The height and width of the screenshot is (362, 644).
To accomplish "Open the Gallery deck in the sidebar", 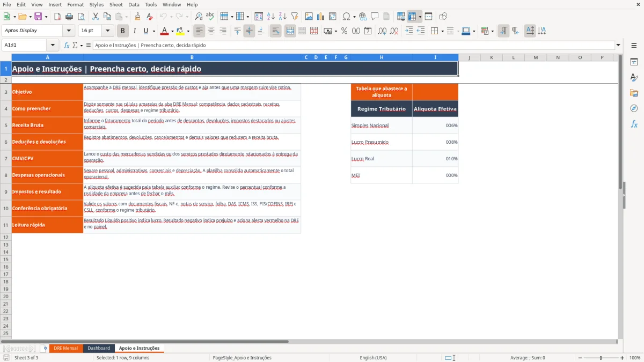I will 634,93.
